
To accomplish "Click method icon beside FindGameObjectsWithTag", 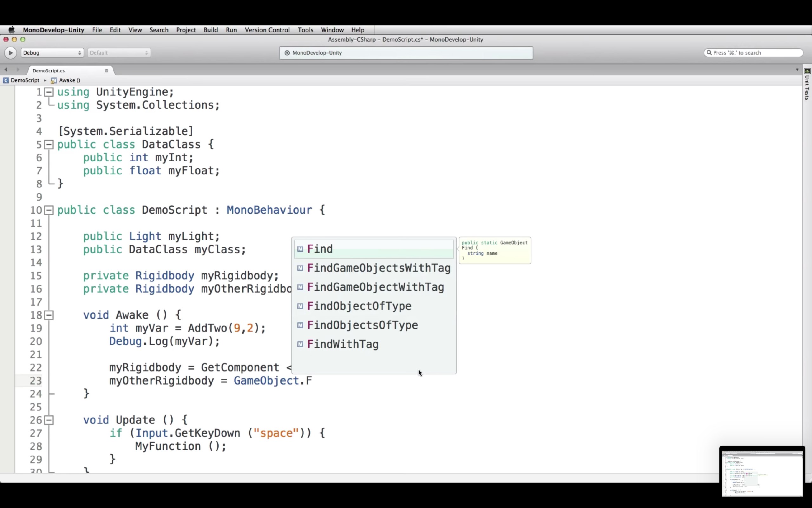I will [300, 268].
